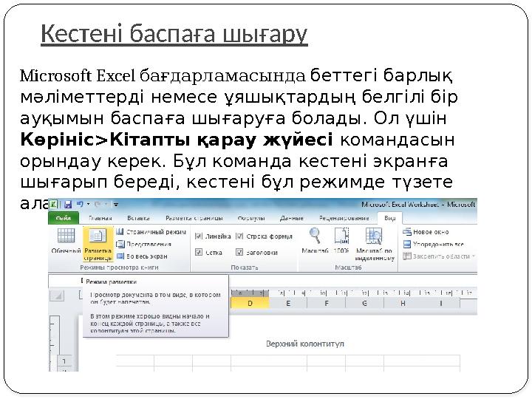Open the Файл tab
The image size is (532, 399).
tap(64, 218)
